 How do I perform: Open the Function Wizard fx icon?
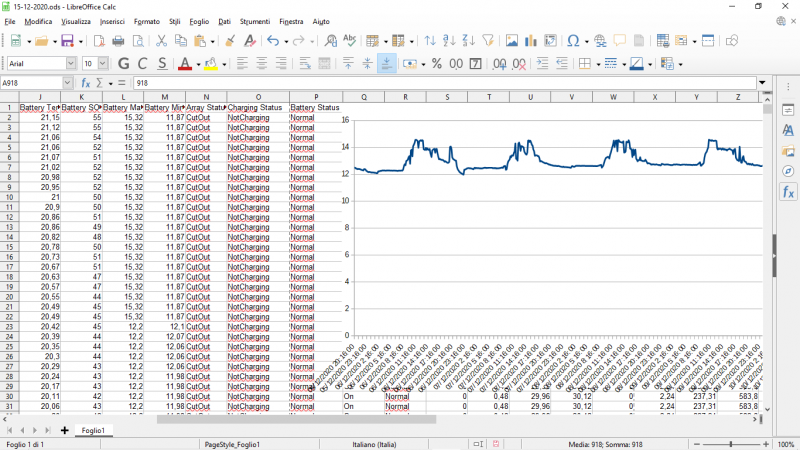coord(86,83)
